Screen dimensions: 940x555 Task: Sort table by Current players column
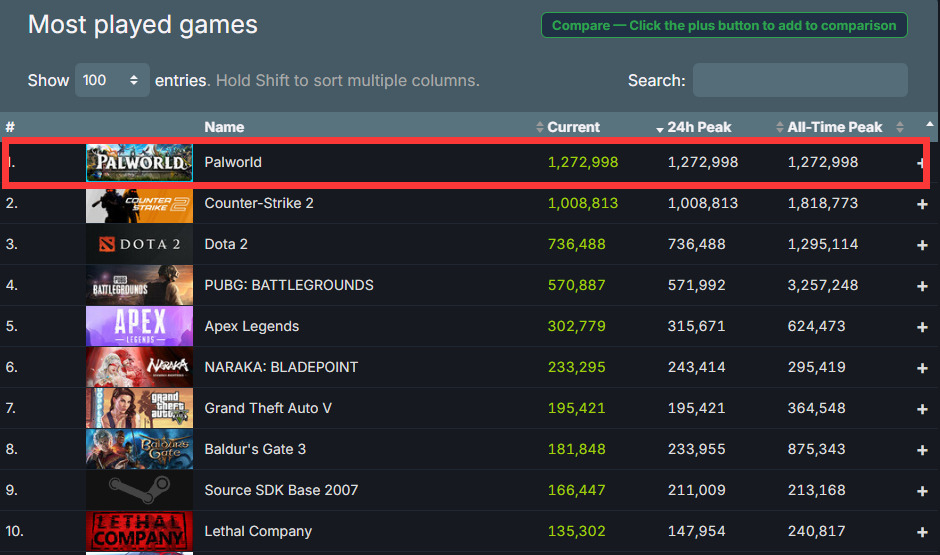click(x=573, y=127)
